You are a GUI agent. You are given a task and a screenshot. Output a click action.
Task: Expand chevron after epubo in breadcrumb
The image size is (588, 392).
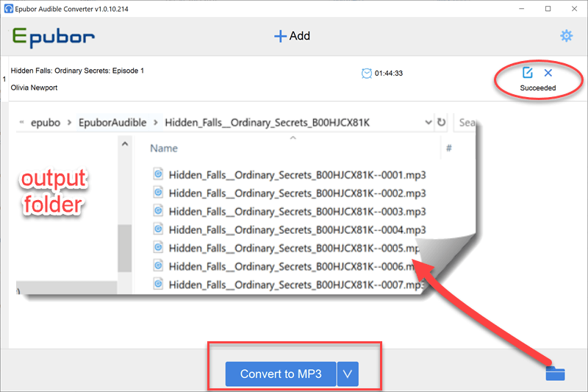[x=69, y=123]
